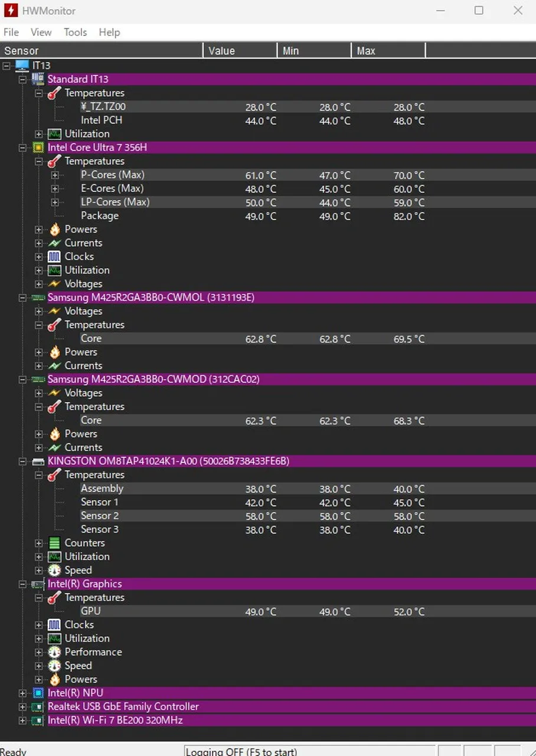Image resolution: width=536 pixels, height=756 pixels.
Task: Maximize the HWMonitor window
Action: click(479, 10)
